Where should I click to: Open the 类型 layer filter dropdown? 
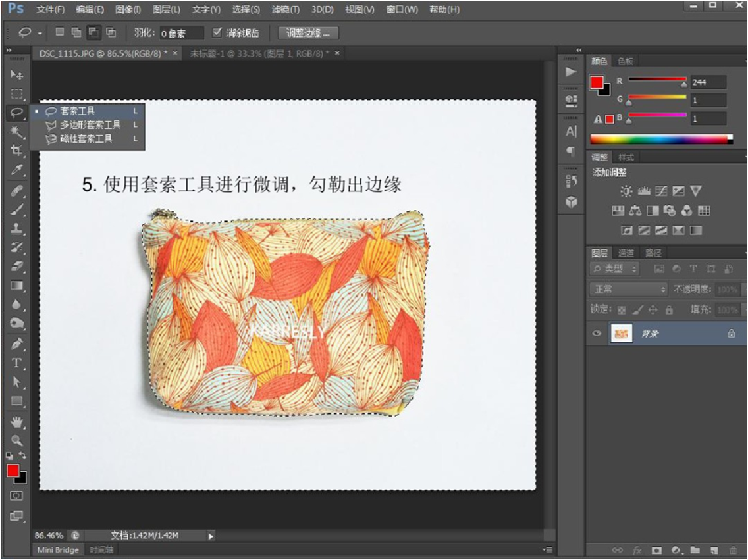click(615, 269)
